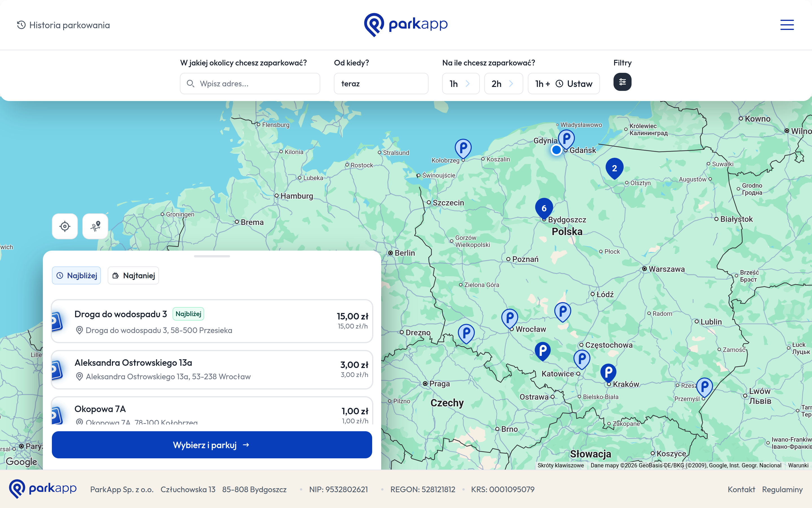
Task: Click the KRS: 0001095079 text
Action: click(x=503, y=490)
